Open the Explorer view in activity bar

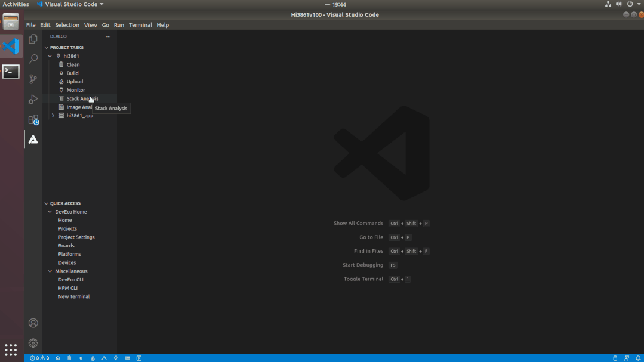pyautogui.click(x=33, y=39)
